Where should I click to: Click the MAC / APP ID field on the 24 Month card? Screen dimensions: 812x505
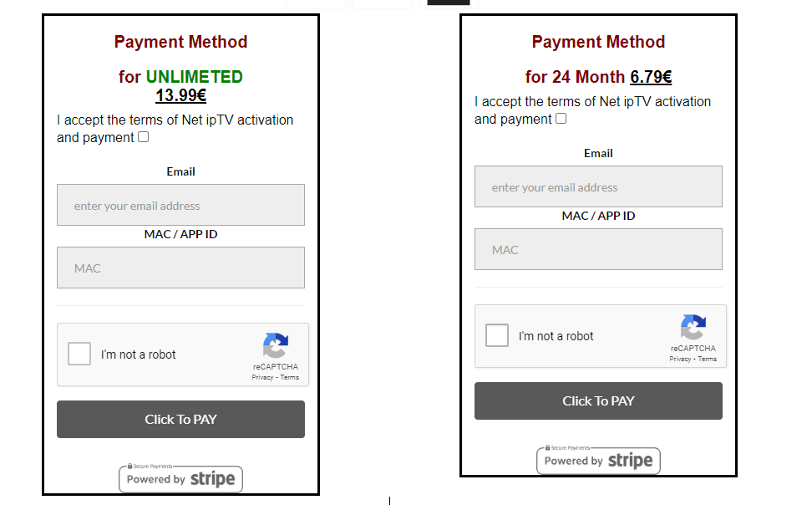(598, 249)
